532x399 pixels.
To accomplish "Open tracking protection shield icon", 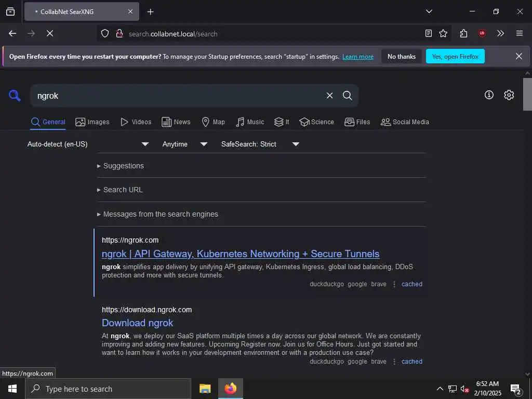I will [x=105, y=34].
